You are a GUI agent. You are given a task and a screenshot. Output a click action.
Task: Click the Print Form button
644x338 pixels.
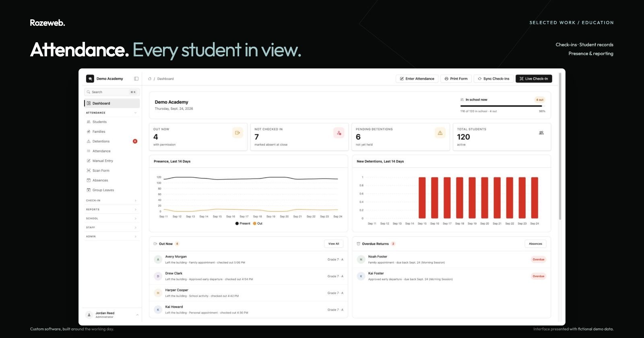(x=456, y=79)
